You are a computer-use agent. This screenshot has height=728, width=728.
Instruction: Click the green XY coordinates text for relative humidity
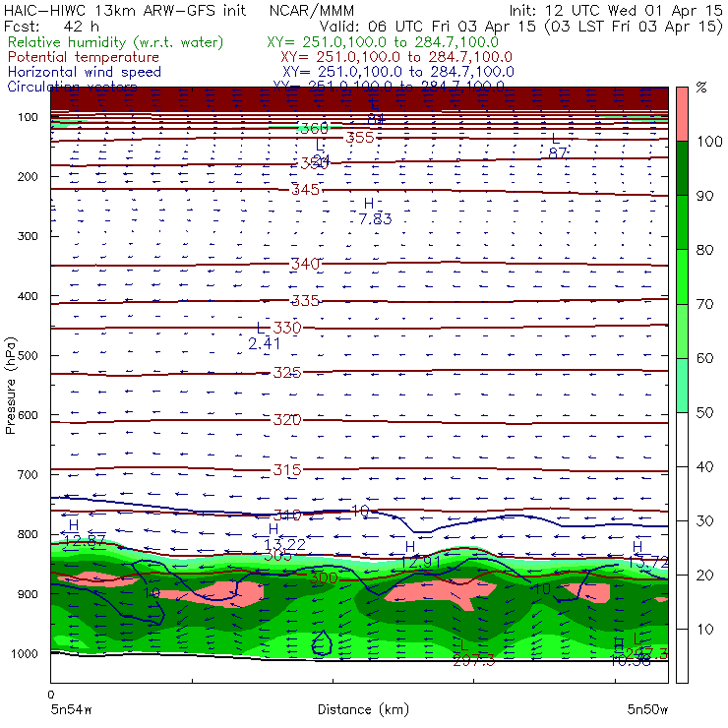pyautogui.click(x=383, y=42)
